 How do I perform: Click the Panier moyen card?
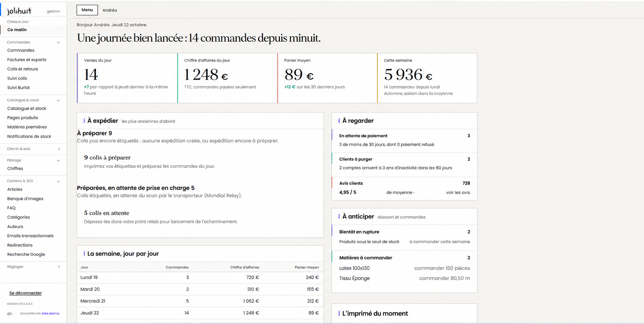tap(327, 78)
